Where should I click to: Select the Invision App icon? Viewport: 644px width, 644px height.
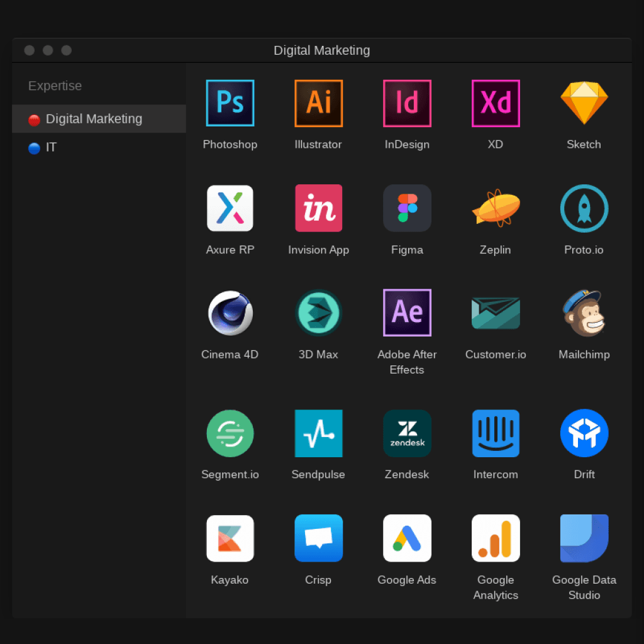coord(318,208)
